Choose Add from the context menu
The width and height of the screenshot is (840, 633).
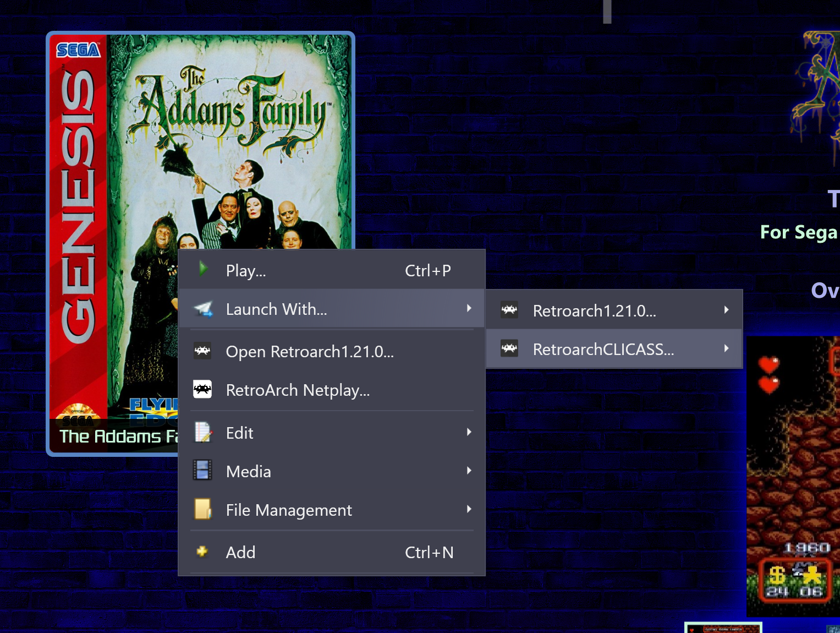[x=332, y=552]
